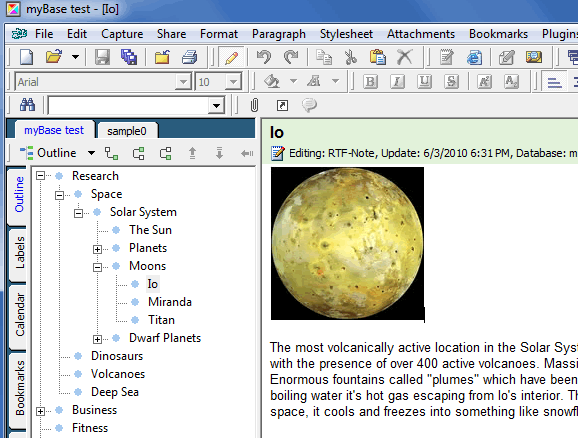Select the Miranda item in the tree
578x440 pixels.
(x=170, y=302)
